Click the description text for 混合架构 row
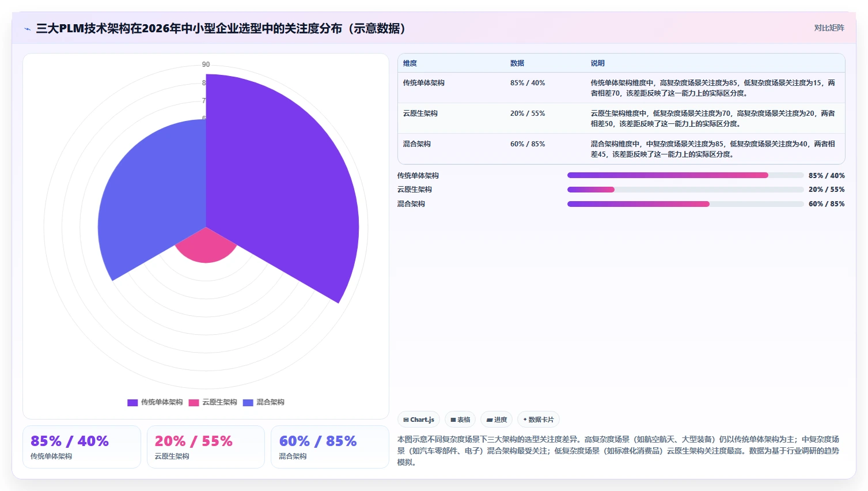 (713, 149)
